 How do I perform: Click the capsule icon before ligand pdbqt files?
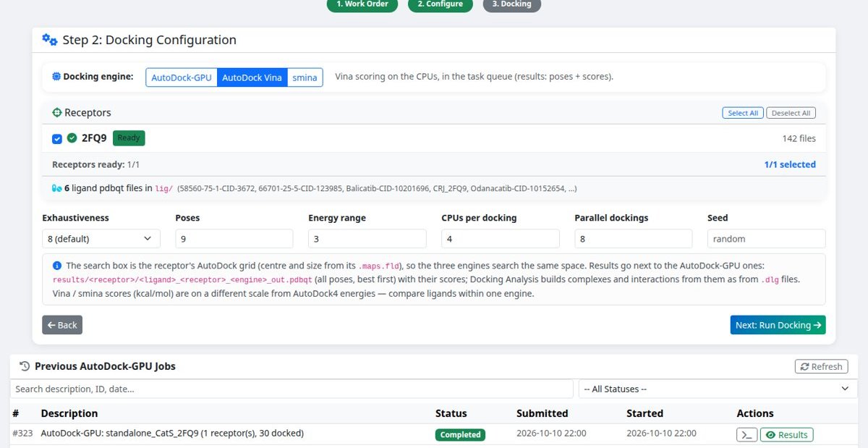[57, 188]
